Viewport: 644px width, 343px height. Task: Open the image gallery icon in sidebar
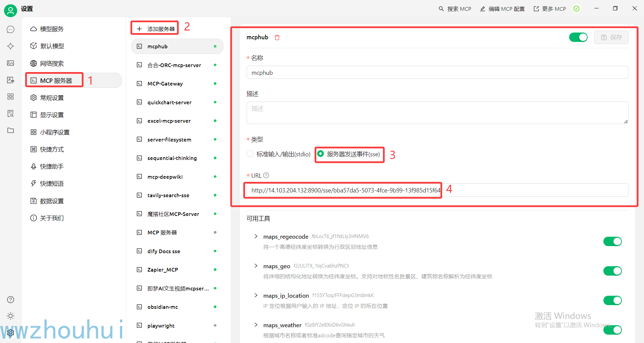tap(10, 63)
